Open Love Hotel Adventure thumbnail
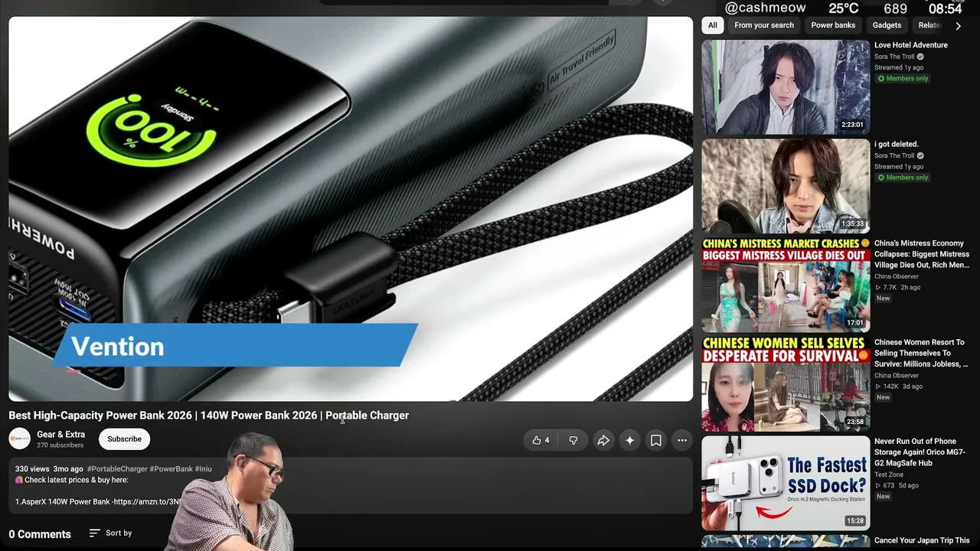This screenshot has width=980, height=551. click(x=786, y=87)
